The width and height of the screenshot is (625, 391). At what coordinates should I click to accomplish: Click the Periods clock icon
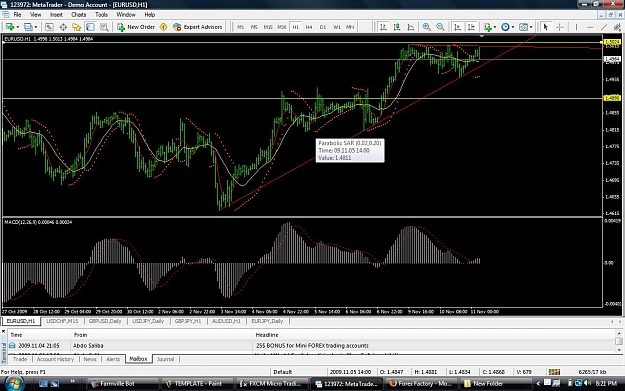(x=505, y=27)
